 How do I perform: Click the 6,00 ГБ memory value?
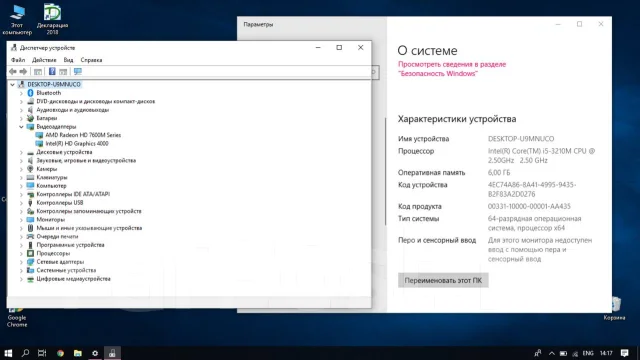[x=499, y=173]
